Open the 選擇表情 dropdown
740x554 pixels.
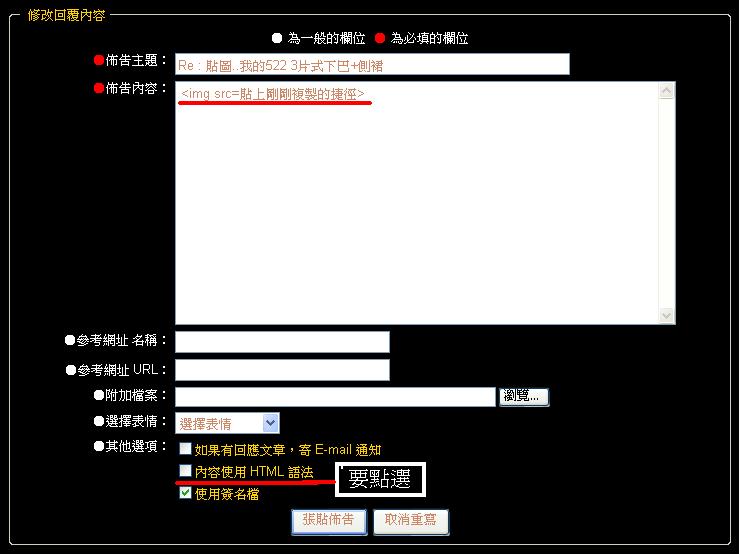(227, 424)
